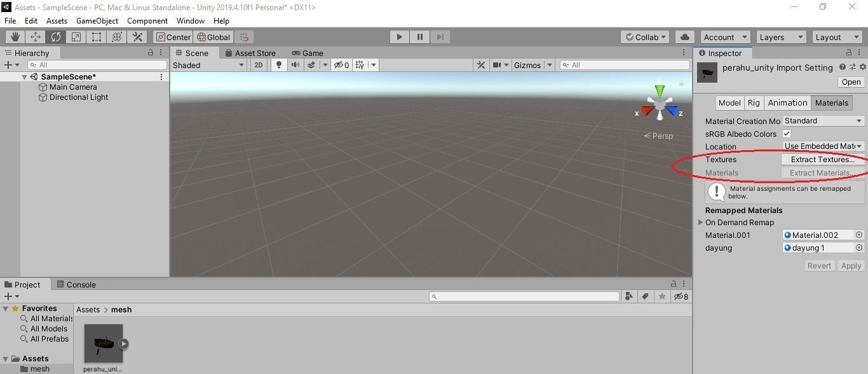The image size is (868, 374).
Task: Click Open button in Inspector
Action: click(x=851, y=82)
